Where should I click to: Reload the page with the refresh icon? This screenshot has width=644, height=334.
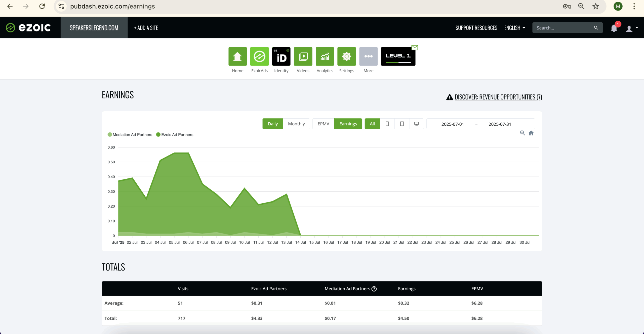tap(42, 6)
